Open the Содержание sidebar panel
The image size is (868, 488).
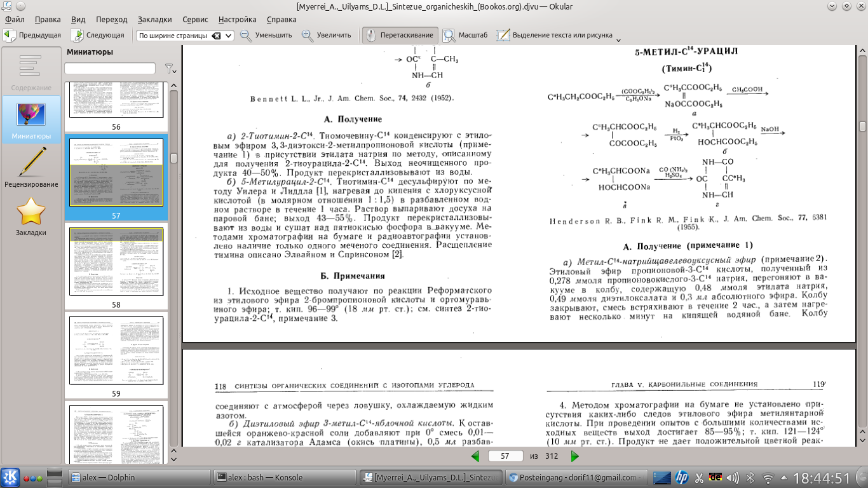31,71
